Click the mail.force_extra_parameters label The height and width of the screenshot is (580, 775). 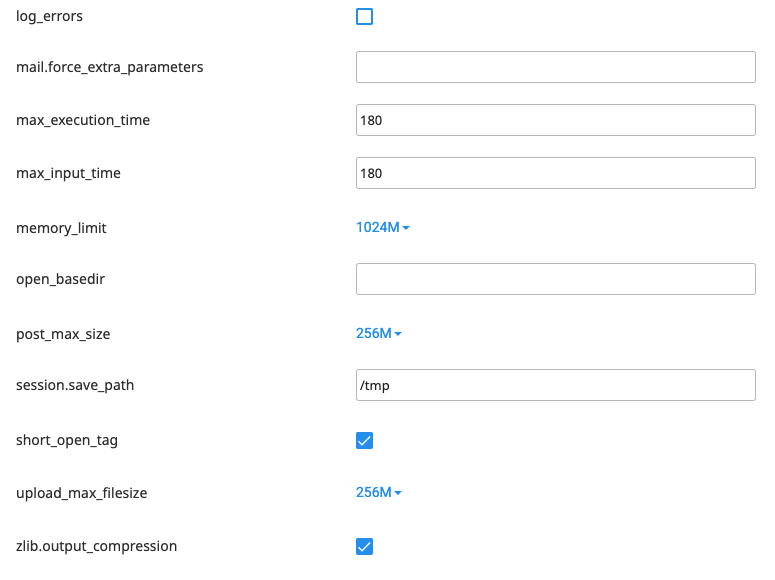[x=110, y=67]
